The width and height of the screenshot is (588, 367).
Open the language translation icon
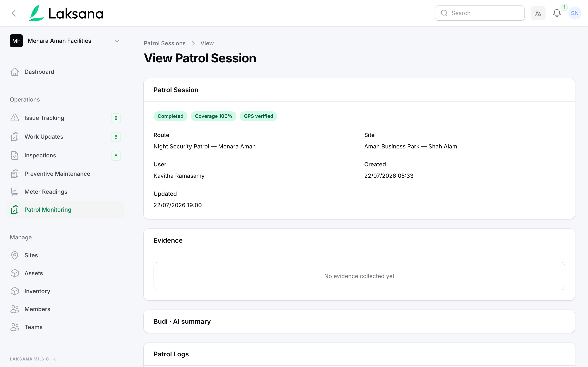coord(538,13)
